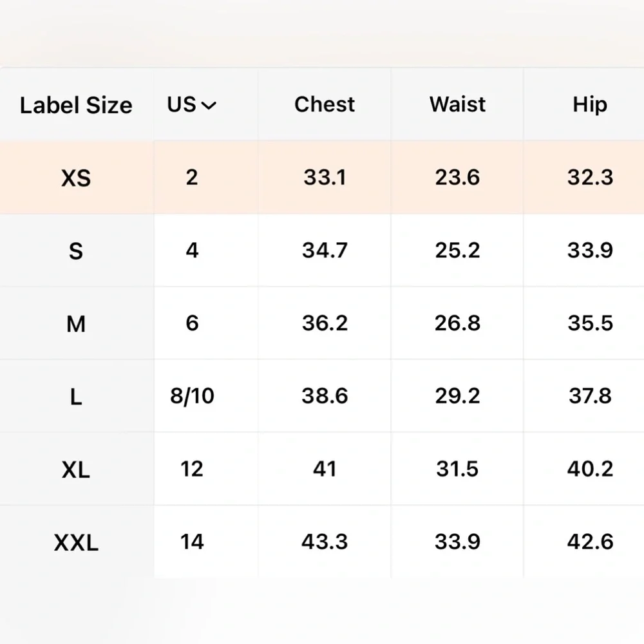Click the Waist column header
Viewport: 644px width, 644px height.
click(457, 104)
